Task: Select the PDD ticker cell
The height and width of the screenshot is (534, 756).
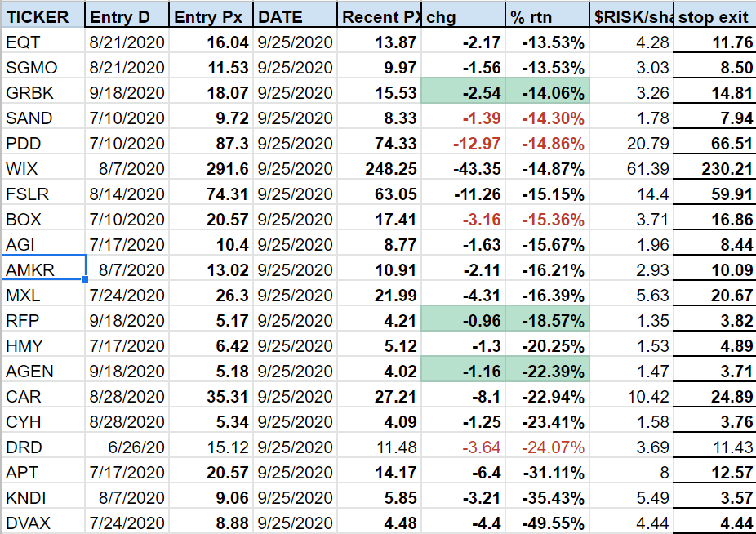Action: click(x=43, y=143)
